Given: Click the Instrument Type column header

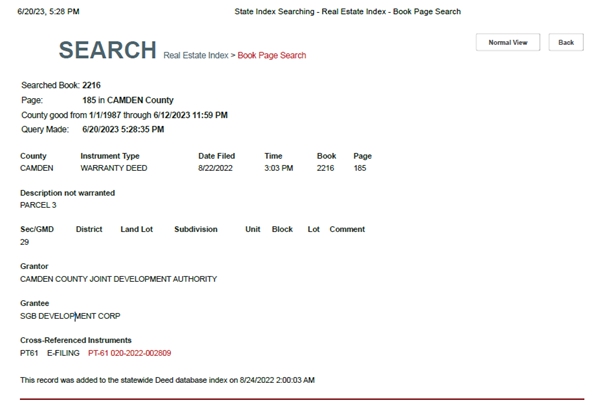Looking at the screenshot, I should (x=110, y=156).
